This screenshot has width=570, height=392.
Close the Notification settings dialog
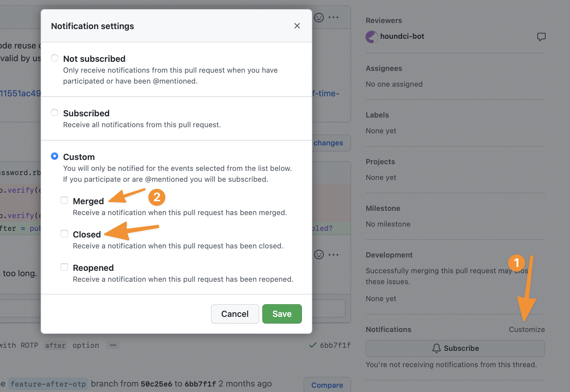297,26
